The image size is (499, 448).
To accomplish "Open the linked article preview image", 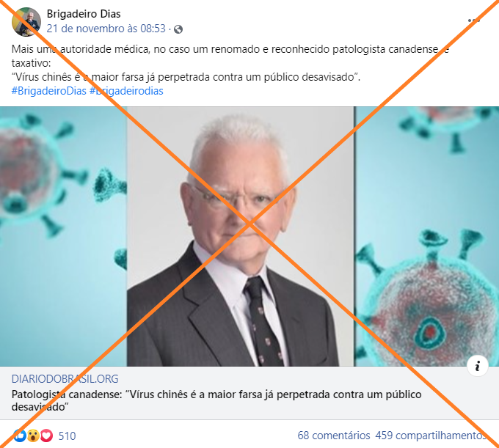I will 249,236.
